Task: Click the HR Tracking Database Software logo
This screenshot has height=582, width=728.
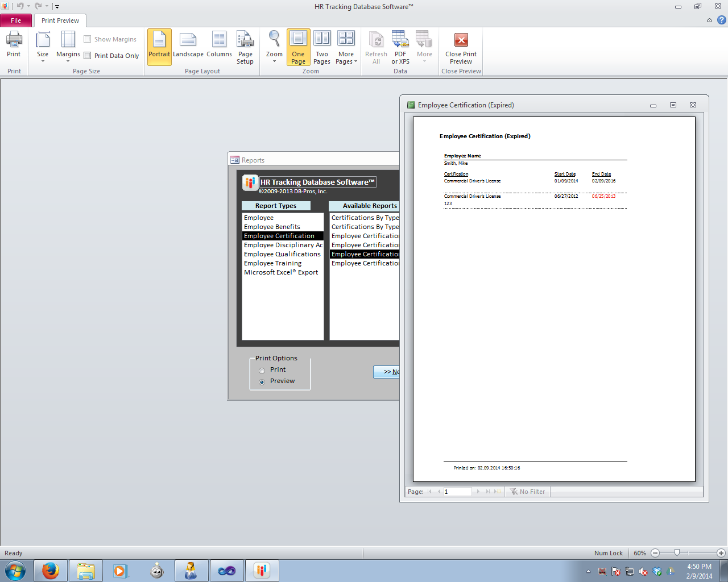Action: click(x=250, y=182)
